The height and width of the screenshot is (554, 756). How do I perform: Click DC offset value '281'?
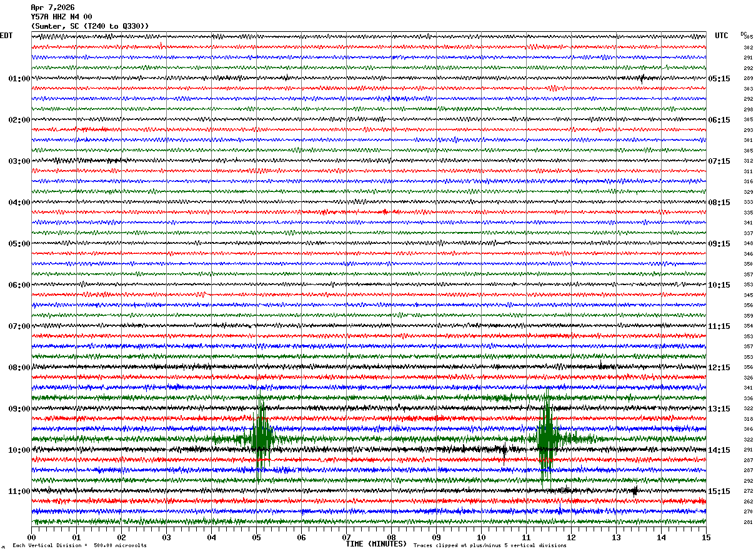click(x=748, y=522)
